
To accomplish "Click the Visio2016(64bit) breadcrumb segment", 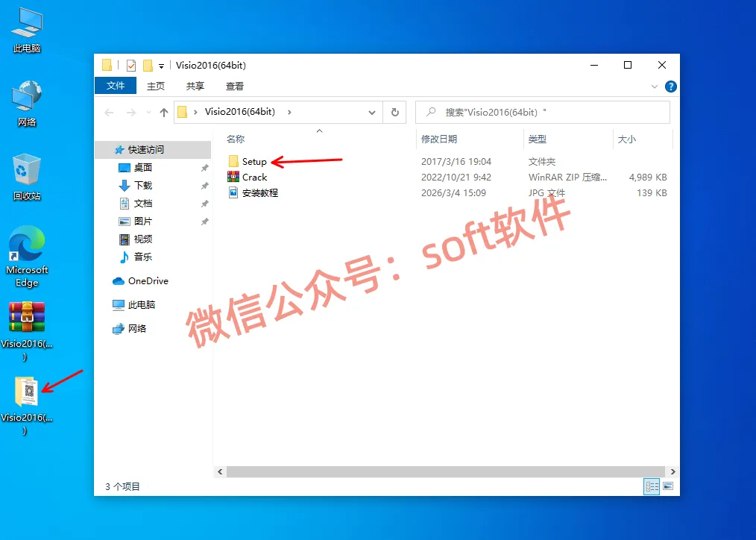I will pos(239,112).
